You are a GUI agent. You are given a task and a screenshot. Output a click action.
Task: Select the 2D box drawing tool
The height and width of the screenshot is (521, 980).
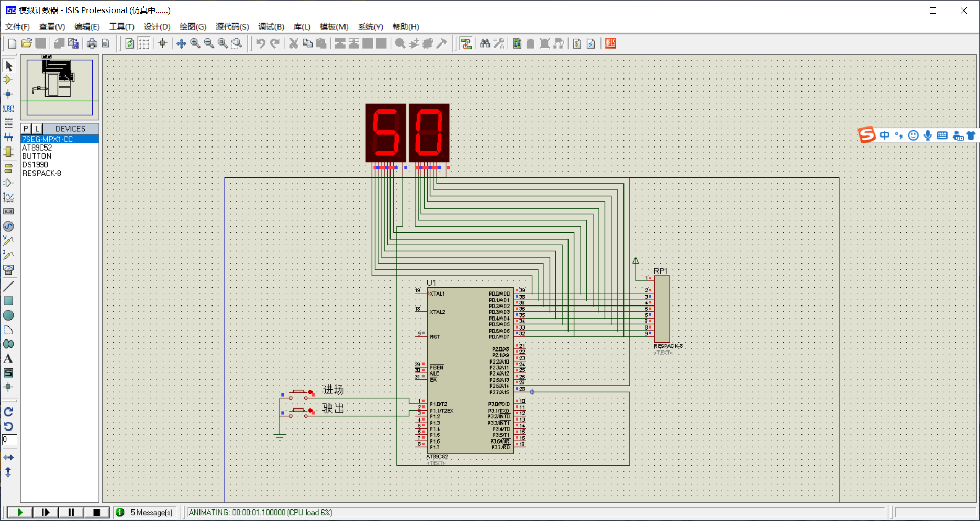[x=8, y=301]
